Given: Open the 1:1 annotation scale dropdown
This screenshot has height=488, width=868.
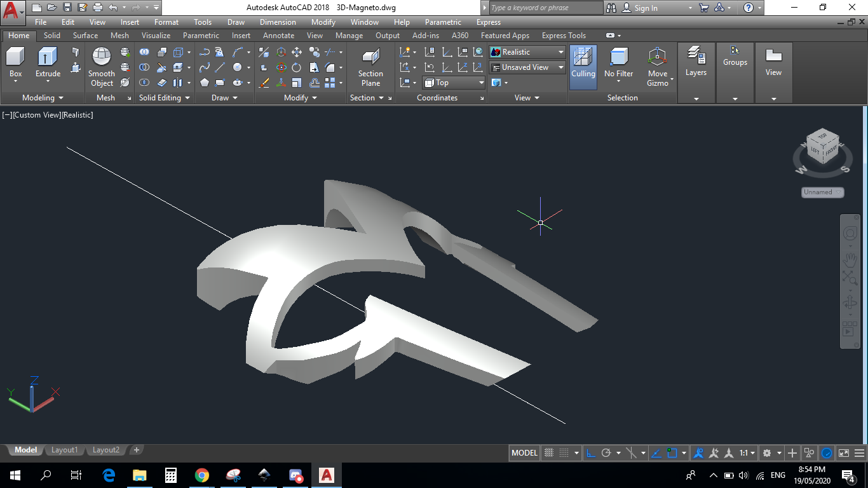Looking at the screenshot, I should (747, 453).
